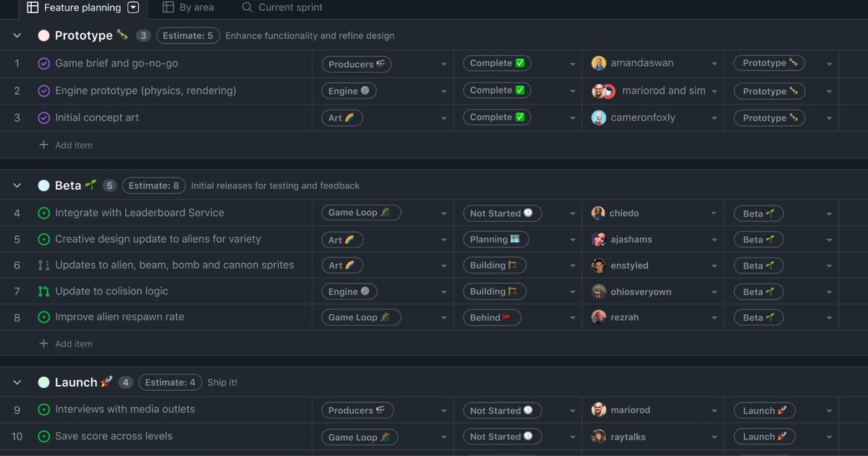
Task: Click Add item under Beta group
Action: (73, 344)
